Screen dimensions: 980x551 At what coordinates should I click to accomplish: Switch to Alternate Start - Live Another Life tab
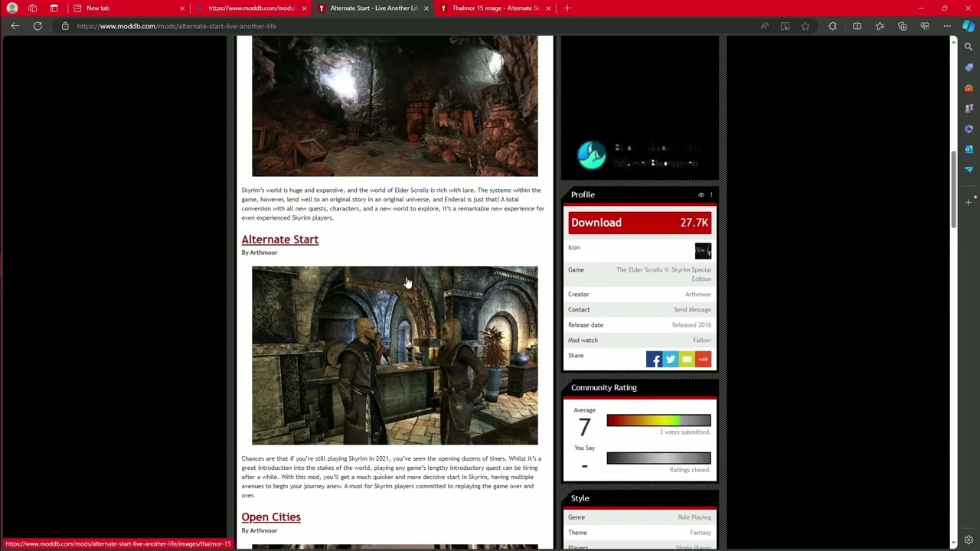click(374, 8)
